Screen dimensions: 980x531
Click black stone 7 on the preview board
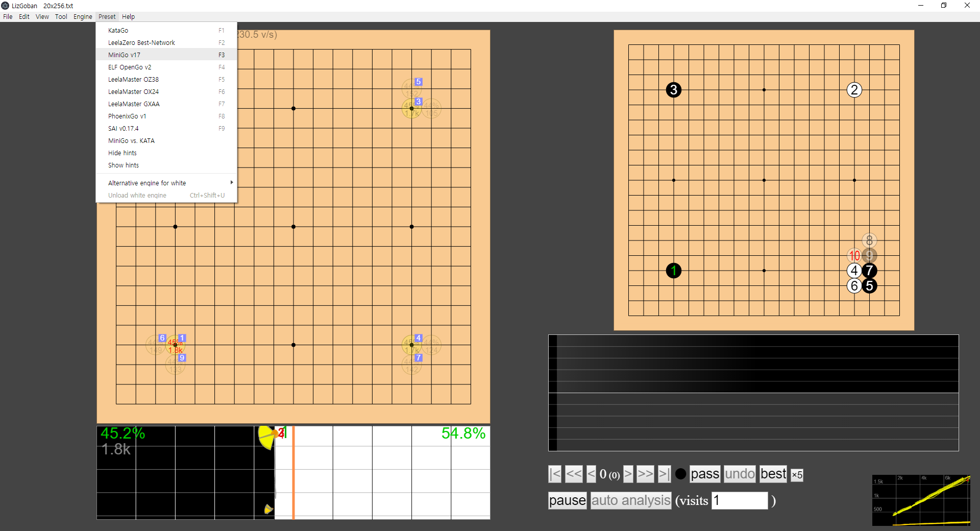tap(869, 271)
